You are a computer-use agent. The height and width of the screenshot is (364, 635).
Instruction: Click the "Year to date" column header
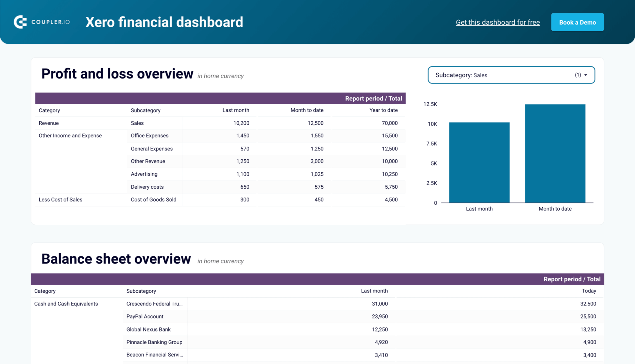click(x=384, y=110)
